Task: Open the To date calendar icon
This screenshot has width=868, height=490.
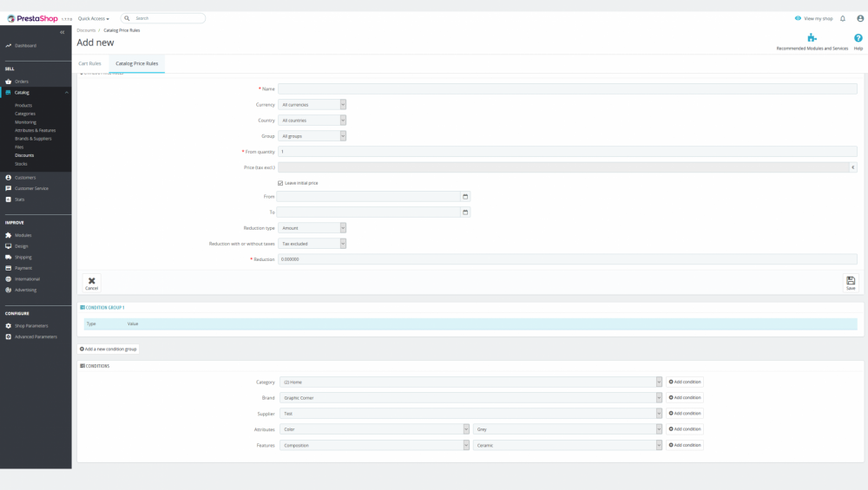Action: tap(465, 212)
